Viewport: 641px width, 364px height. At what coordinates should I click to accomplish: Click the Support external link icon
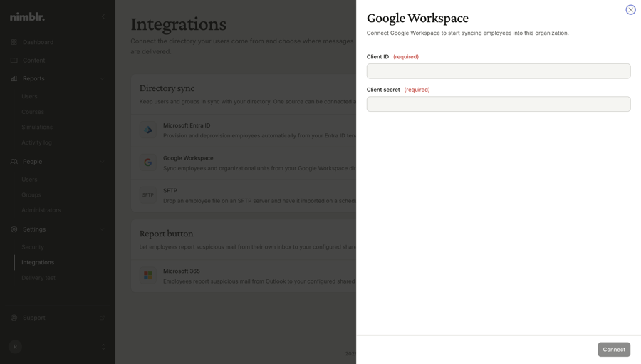click(x=102, y=318)
